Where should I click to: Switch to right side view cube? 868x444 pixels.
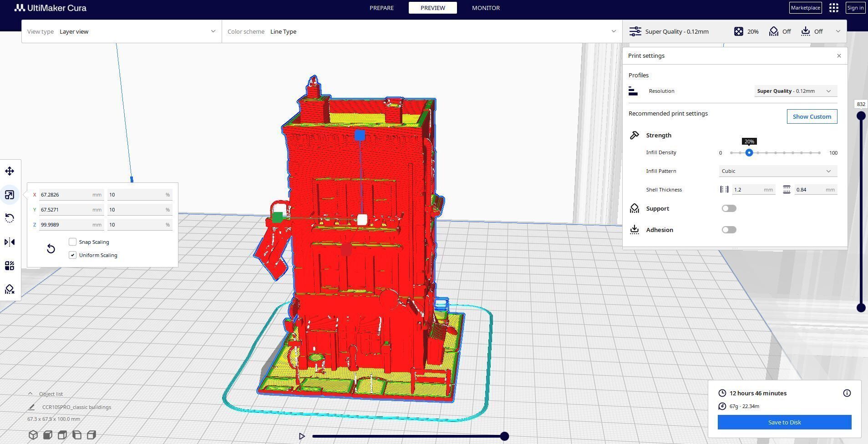pyautogui.click(x=91, y=435)
